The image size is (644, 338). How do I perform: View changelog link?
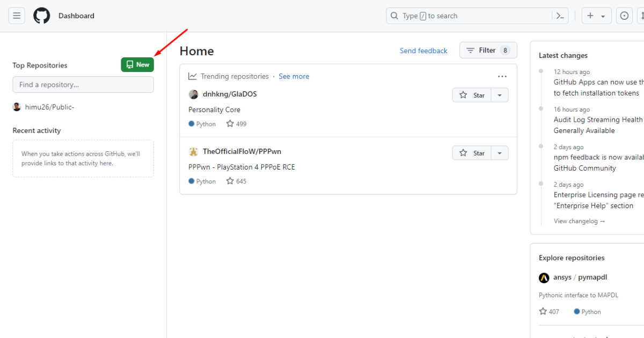point(580,221)
